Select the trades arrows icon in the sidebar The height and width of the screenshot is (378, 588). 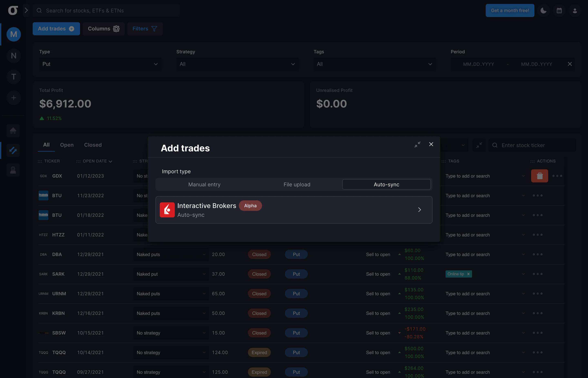[x=13, y=150]
